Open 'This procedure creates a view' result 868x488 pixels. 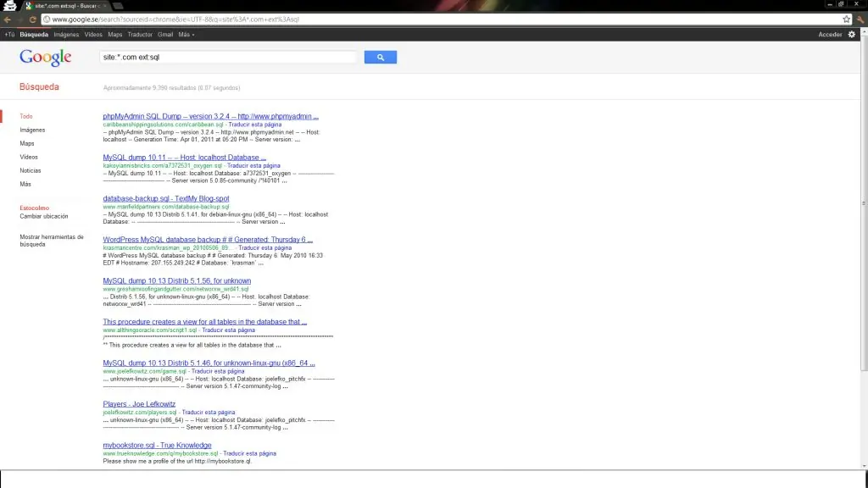(205, 321)
